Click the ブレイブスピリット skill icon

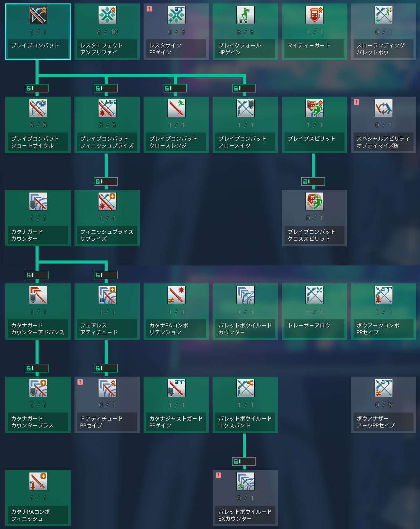[x=314, y=108]
